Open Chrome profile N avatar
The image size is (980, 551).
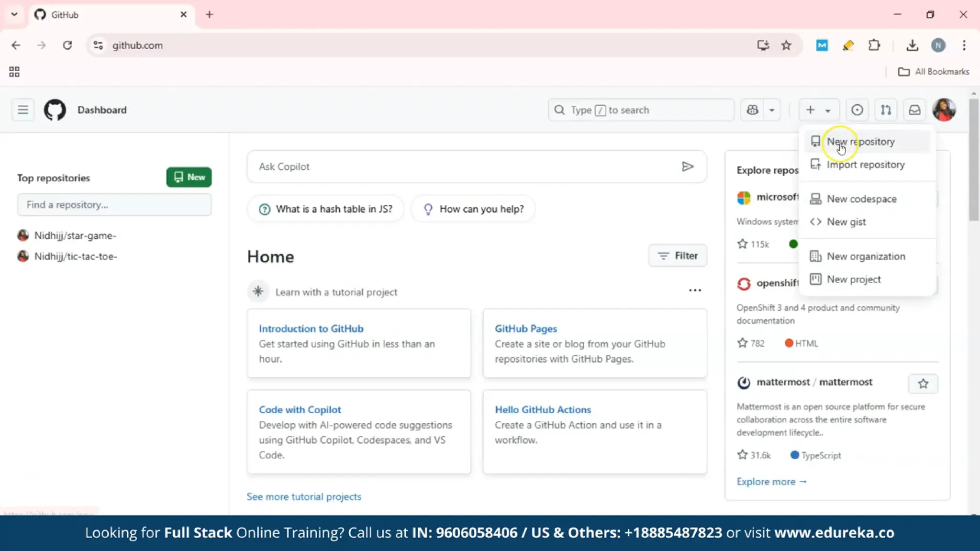pos(938,45)
